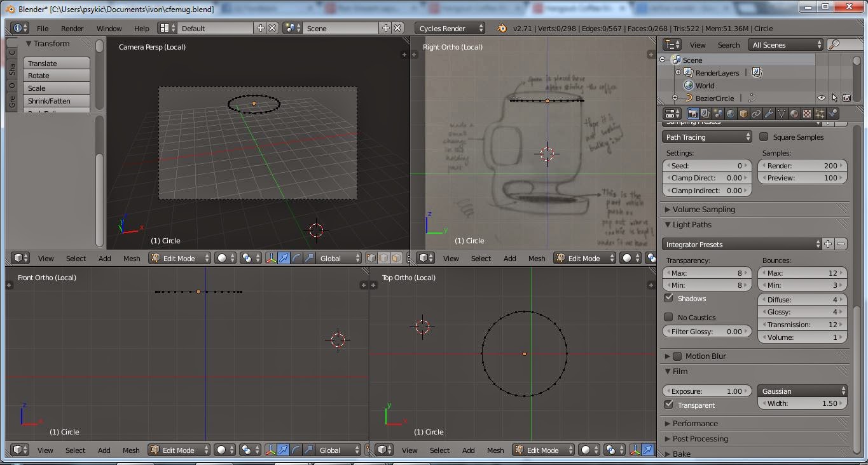Open the Object properties tab (cube icon)
The image size is (868, 465).
tap(744, 114)
